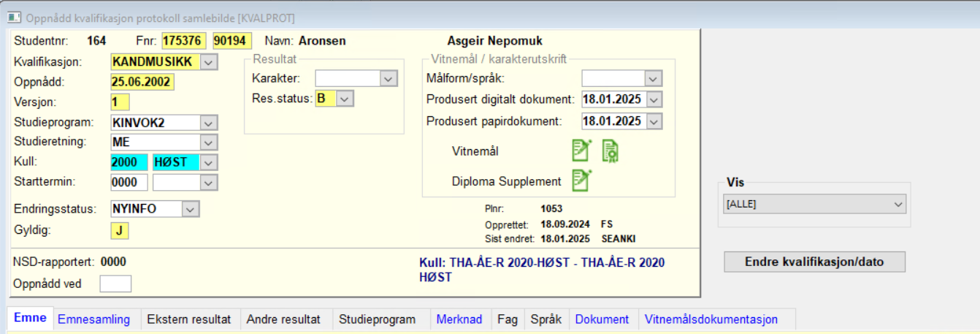Switch to the Emnesamling tab

[93, 319]
